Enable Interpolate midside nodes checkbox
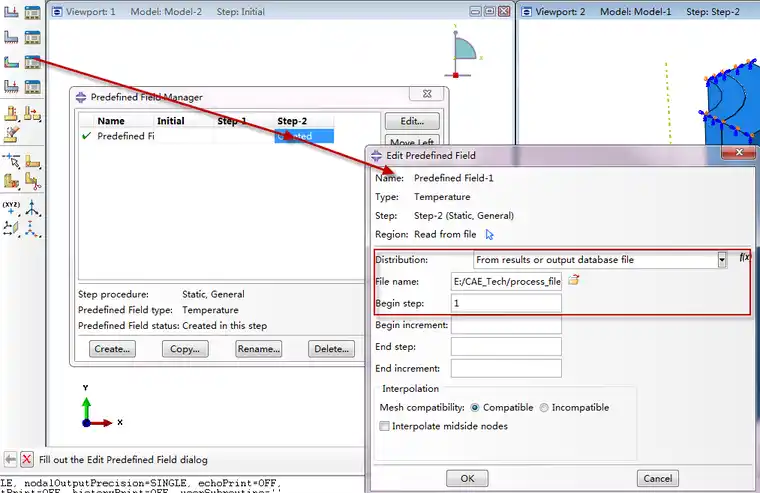760x493 pixels. click(385, 426)
